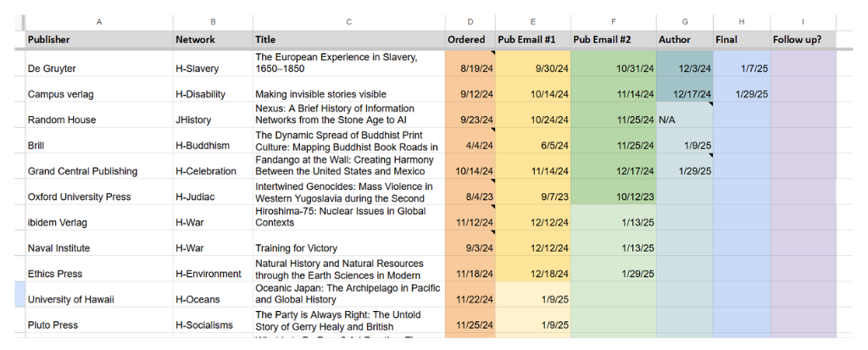Select the Random House cell
This screenshot has height=350, width=868.
(x=99, y=114)
